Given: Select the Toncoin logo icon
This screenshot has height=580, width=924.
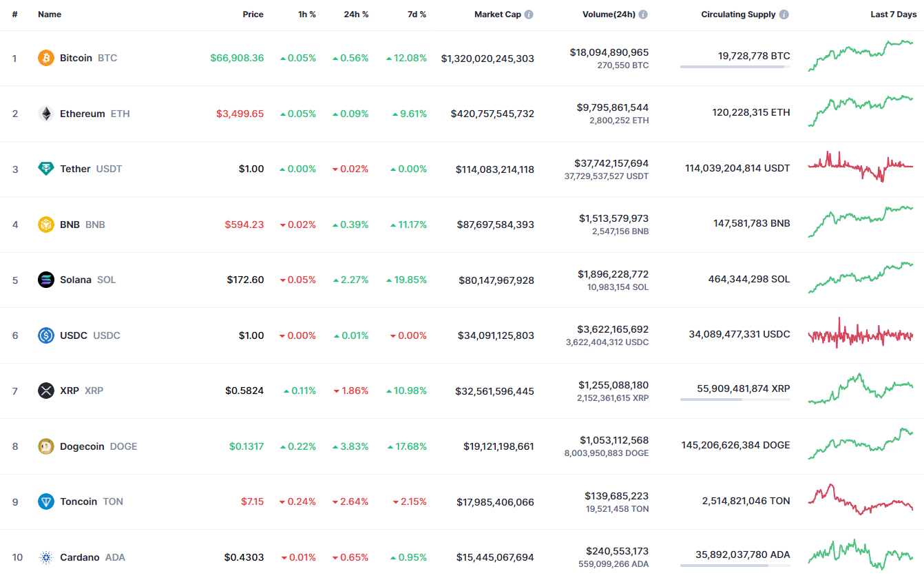Looking at the screenshot, I should 45,501.
